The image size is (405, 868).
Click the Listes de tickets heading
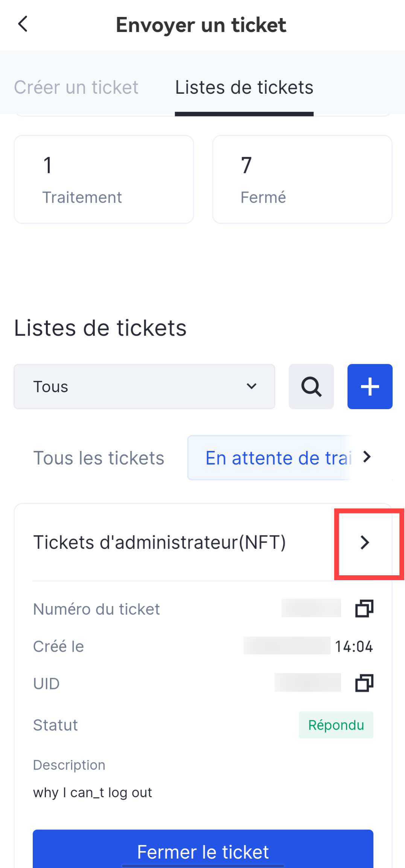[100, 328]
